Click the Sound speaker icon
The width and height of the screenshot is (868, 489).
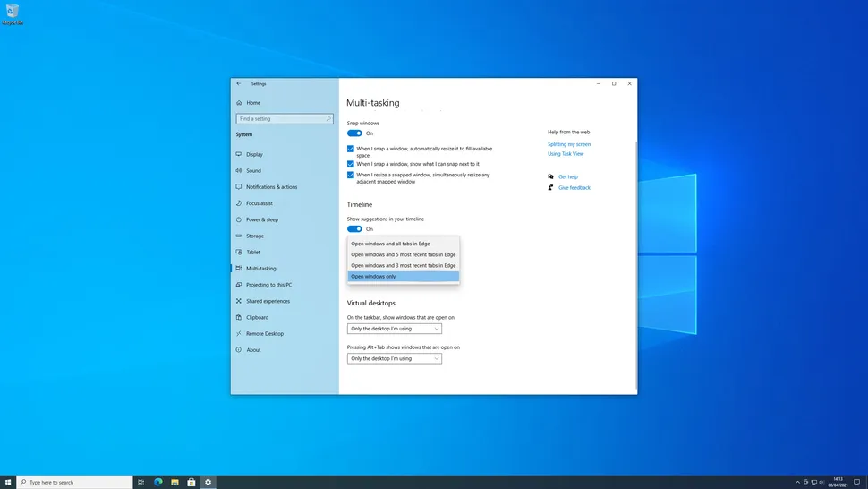[x=239, y=170]
